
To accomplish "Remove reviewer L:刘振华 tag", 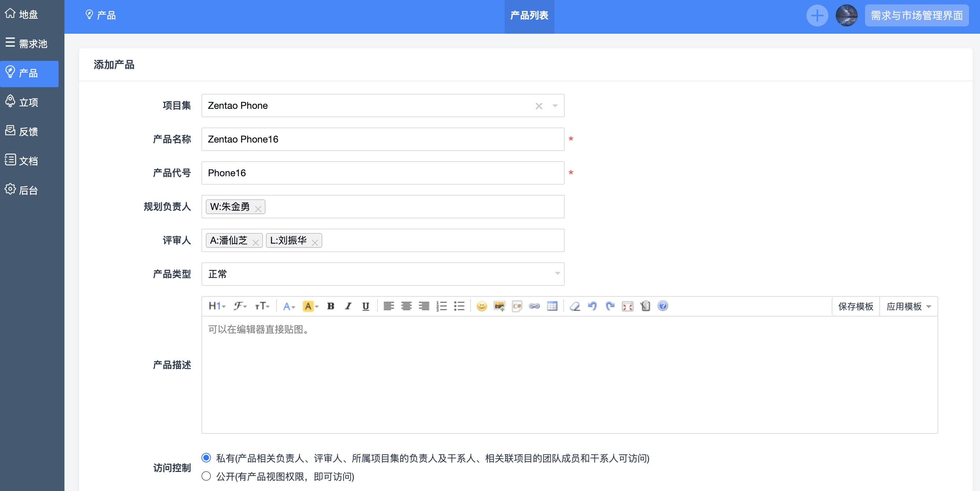I will pos(315,243).
